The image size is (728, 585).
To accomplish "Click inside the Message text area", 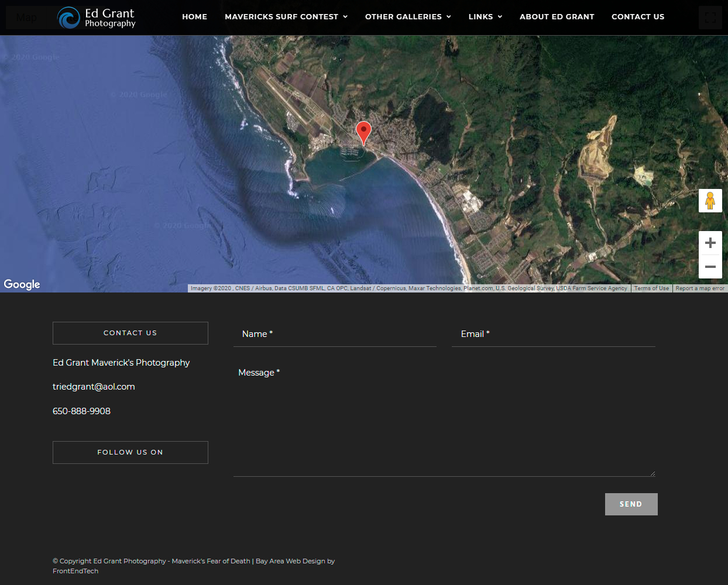I will click(x=444, y=421).
